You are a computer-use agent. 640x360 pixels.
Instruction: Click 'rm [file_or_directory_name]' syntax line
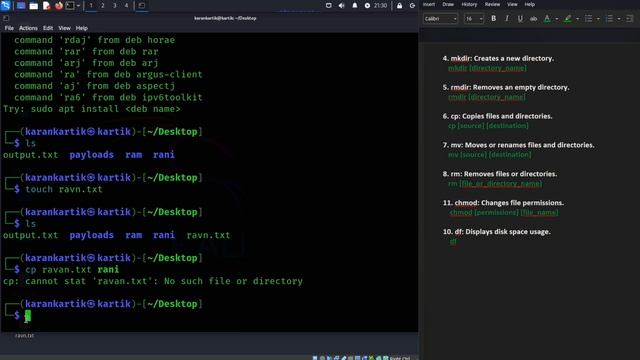coord(495,184)
